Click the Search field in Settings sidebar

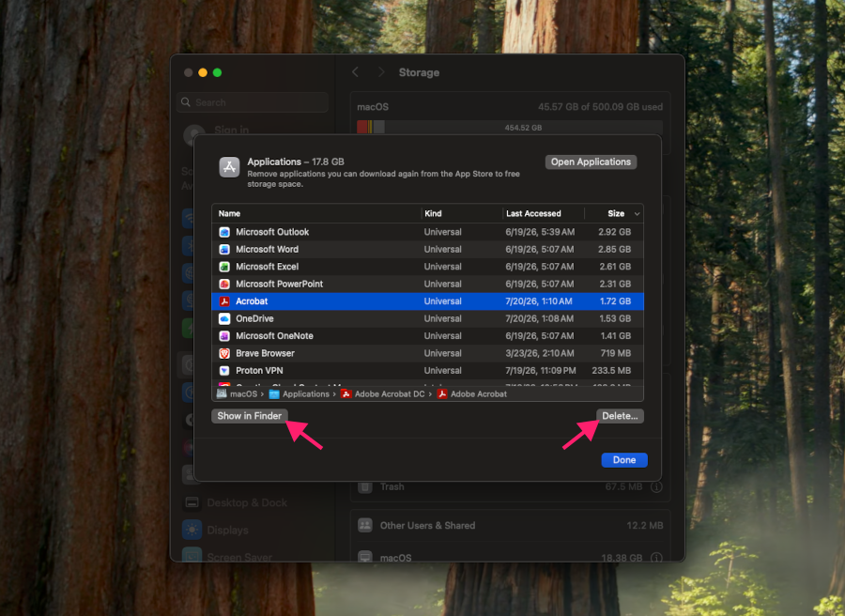point(253,101)
